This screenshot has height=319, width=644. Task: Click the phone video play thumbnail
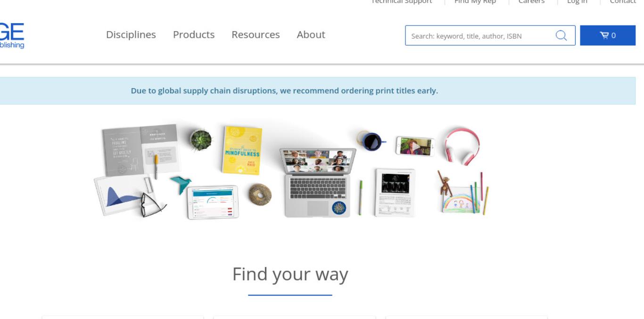tap(415, 147)
